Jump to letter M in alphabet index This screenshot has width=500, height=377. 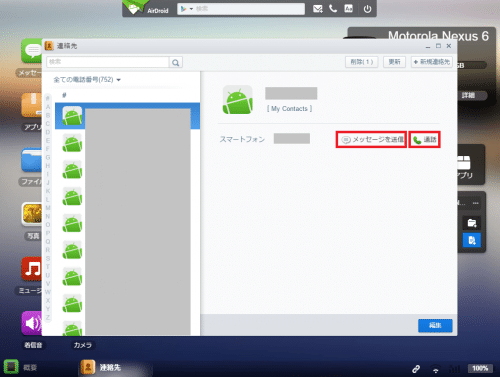(x=48, y=208)
